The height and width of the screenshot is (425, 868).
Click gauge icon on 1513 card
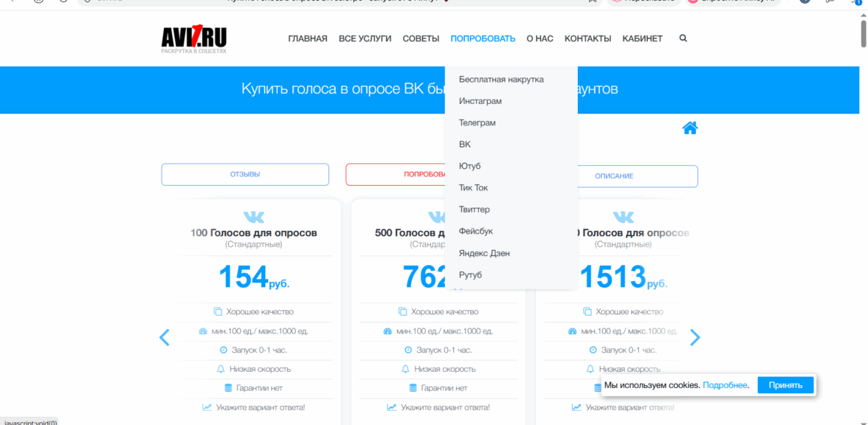coord(573,331)
